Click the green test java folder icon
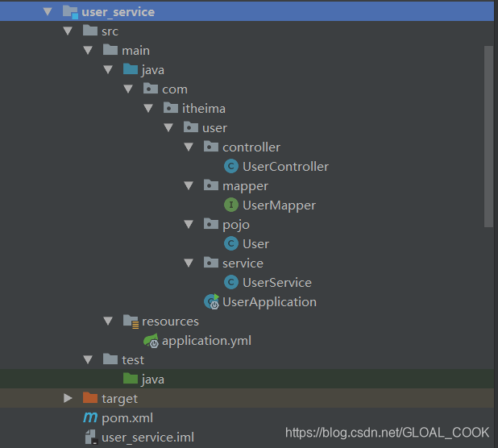 131,379
